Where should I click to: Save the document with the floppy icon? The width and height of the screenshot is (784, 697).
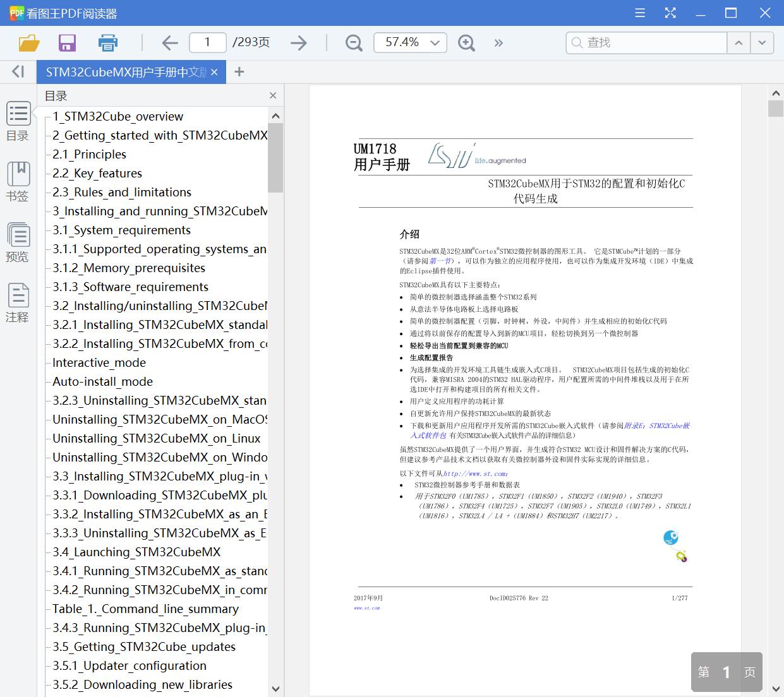tap(67, 43)
